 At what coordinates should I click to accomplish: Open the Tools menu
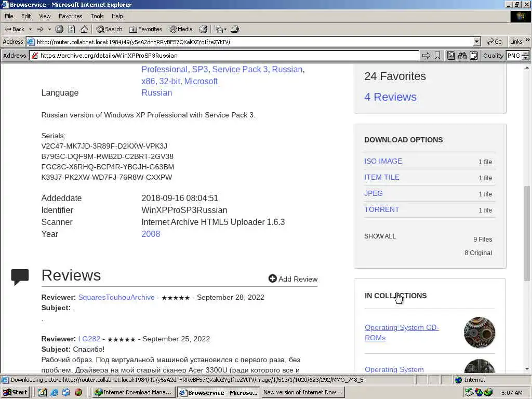pyautogui.click(x=97, y=16)
